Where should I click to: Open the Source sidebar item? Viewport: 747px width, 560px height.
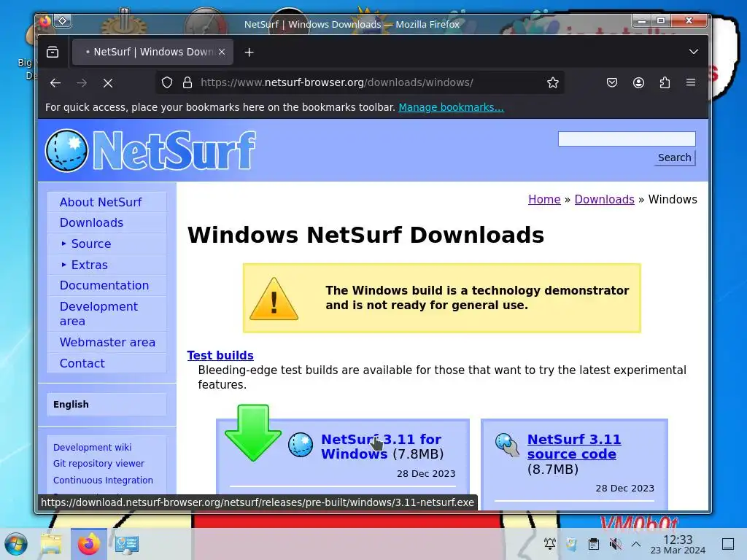pyautogui.click(x=91, y=244)
